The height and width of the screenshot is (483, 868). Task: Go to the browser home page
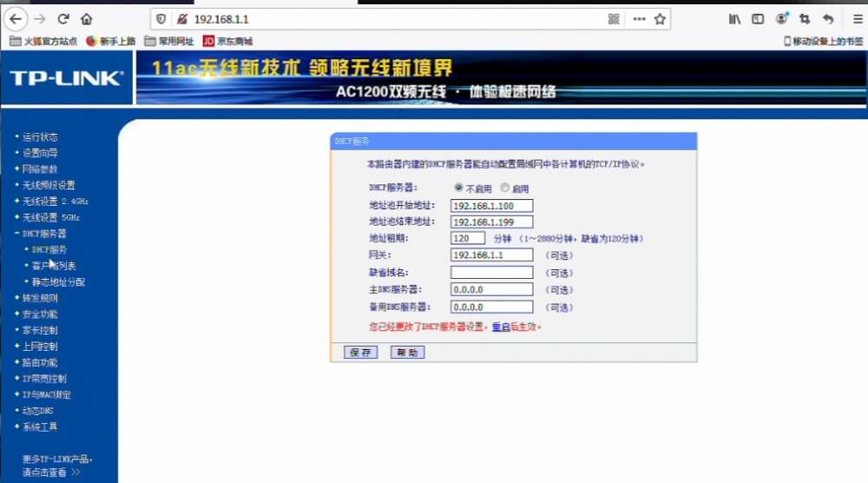pos(86,18)
